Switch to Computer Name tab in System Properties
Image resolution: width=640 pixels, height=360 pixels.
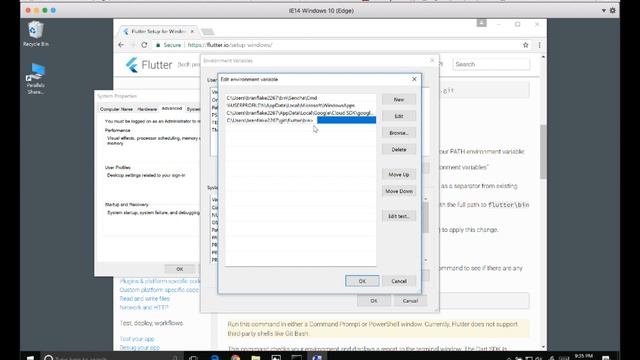pyautogui.click(x=116, y=109)
